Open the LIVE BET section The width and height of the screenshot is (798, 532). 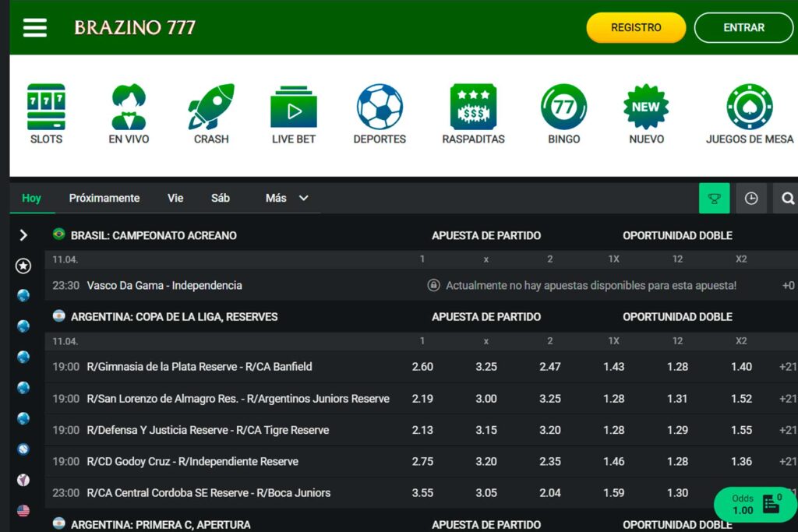pyautogui.click(x=294, y=114)
